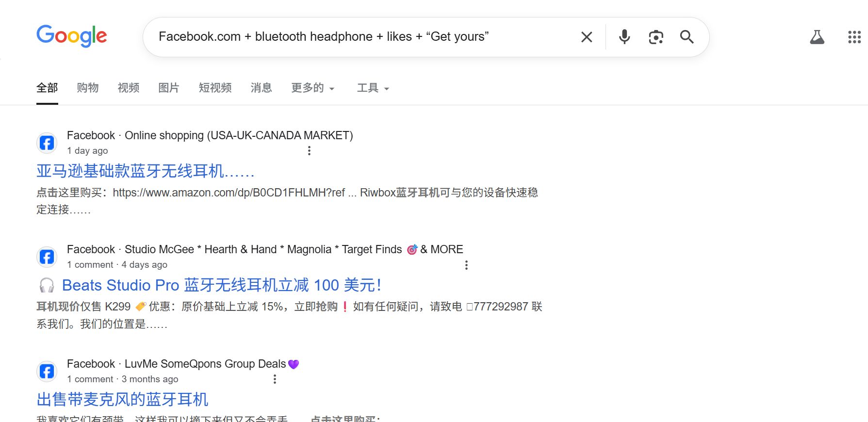Viewport: 868px width, 422px height.
Task: Open options menu for the Amazon earphones result
Action: click(309, 151)
